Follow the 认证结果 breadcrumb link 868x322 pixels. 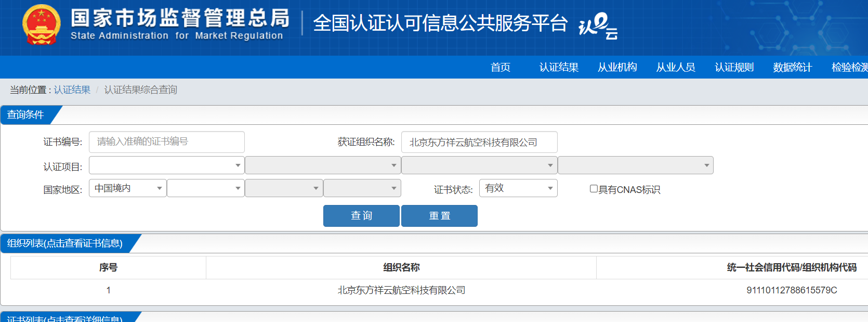[72, 89]
